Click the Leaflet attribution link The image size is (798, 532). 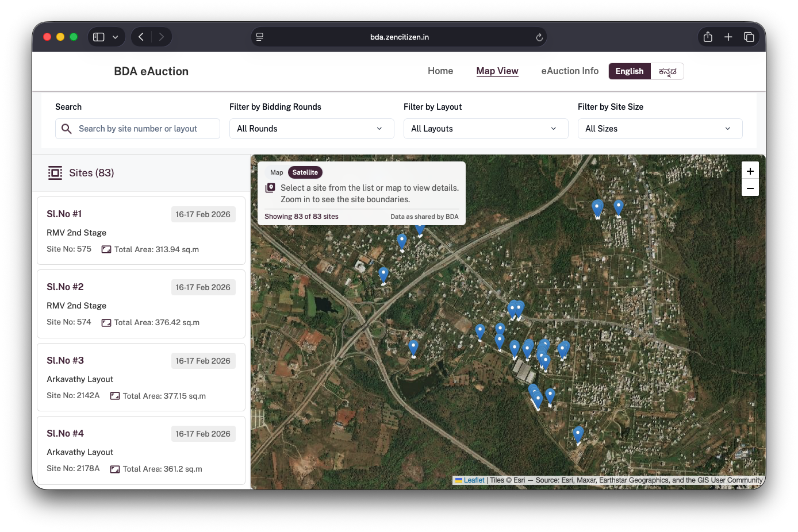pos(474,480)
